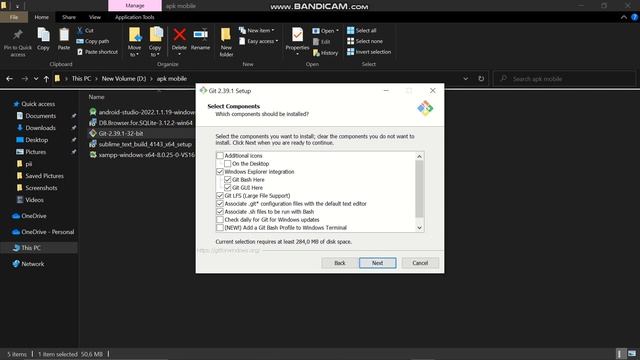Click the Paste icon in ribbon
The image size is (640, 360).
64,35
